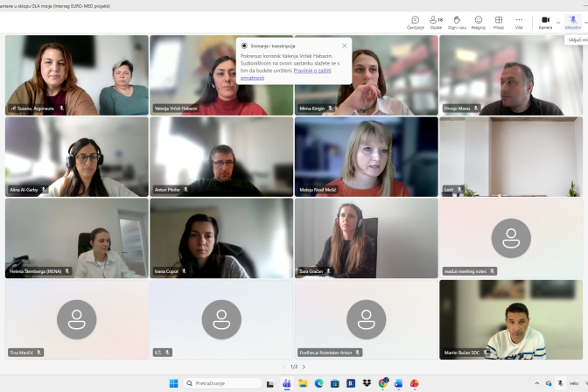
Task: Open the Reagiraj reactions menu
Action: tap(478, 23)
